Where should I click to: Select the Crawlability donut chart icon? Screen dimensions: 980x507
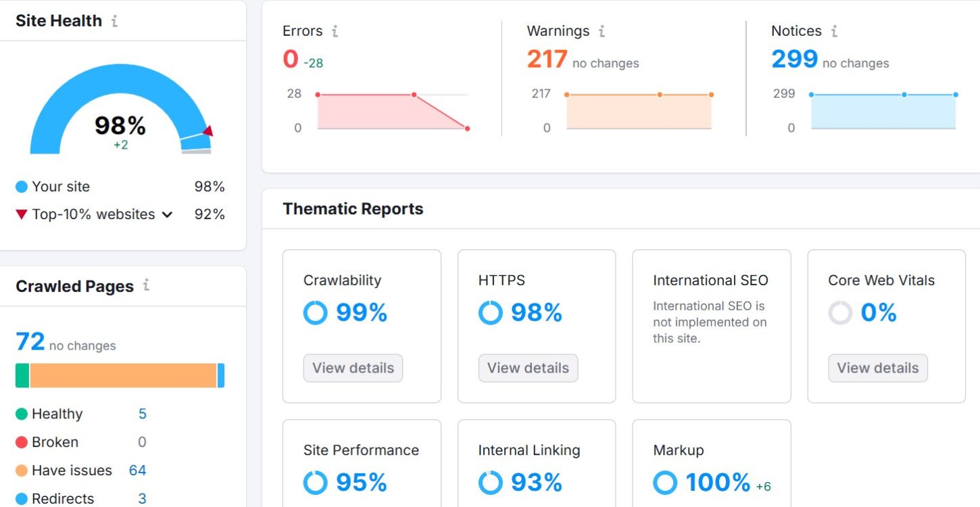pyautogui.click(x=315, y=313)
